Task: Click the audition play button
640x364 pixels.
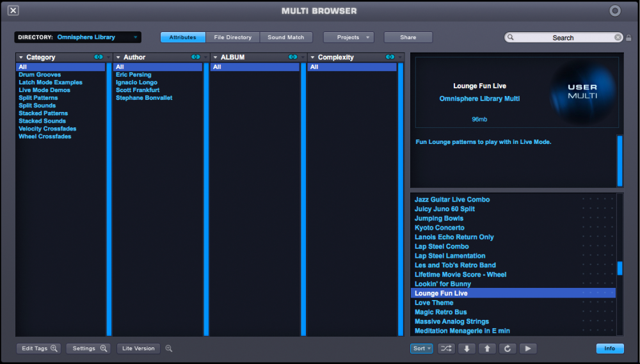Action: click(528, 349)
